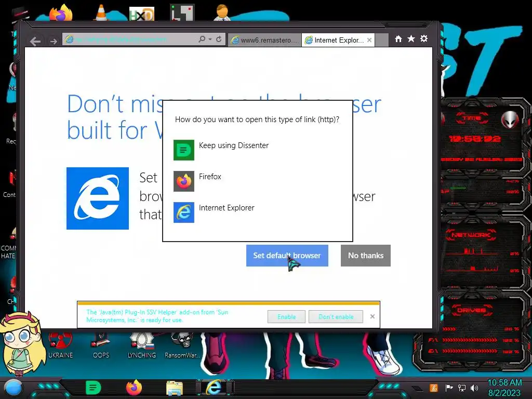Click No thanks button
The width and height of the screenshot is (532, 399).
coord(366,256)
